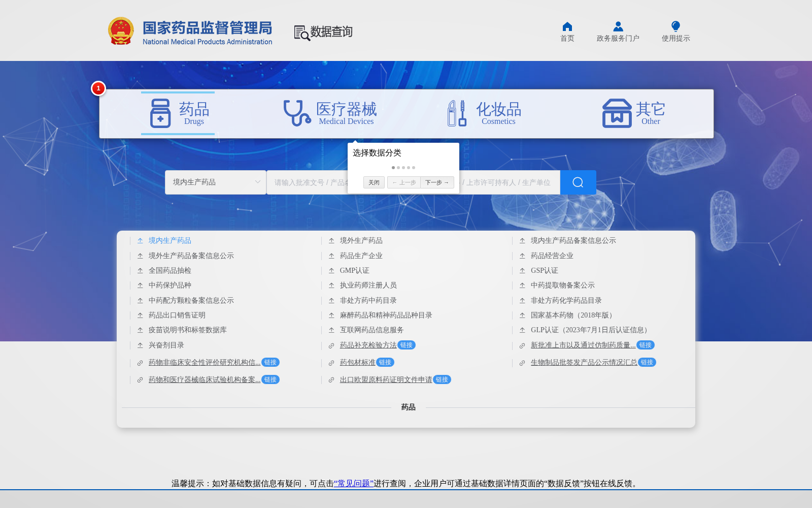
Task: Click the national emblem logo
Action: [121, 31]
